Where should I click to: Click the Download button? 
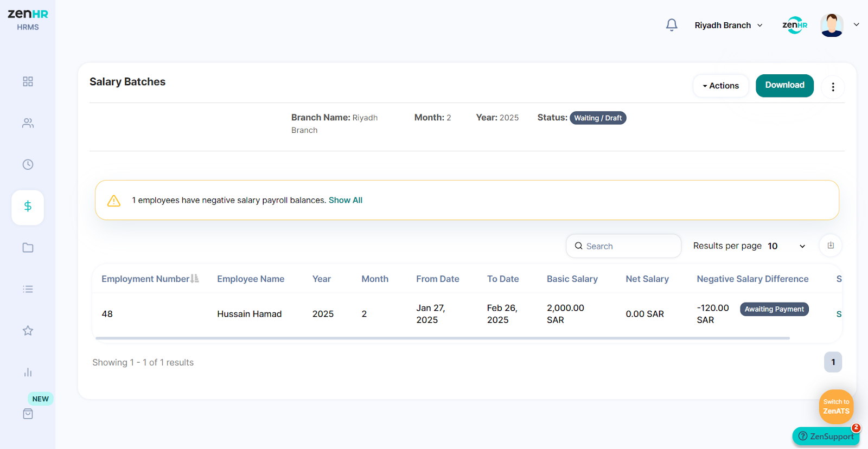784,85
